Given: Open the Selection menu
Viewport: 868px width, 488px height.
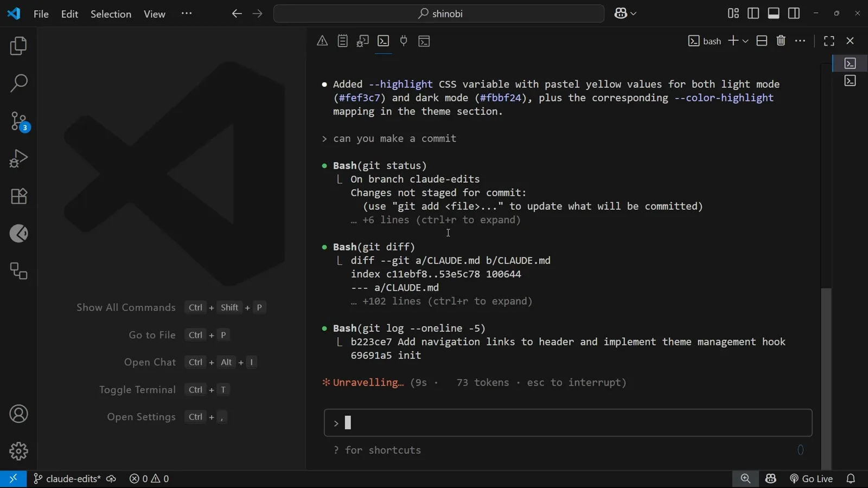Looking at the screenshot, I should (111, 14).
